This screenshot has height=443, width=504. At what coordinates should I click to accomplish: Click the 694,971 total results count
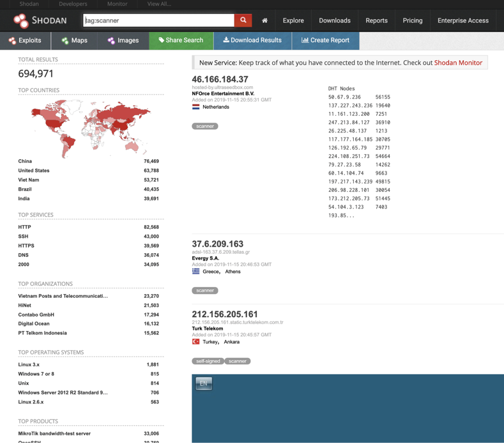coord(36,74)
